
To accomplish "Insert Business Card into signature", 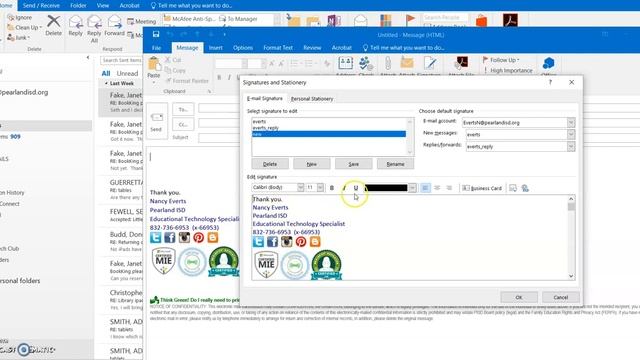I will tap(482, 188).
